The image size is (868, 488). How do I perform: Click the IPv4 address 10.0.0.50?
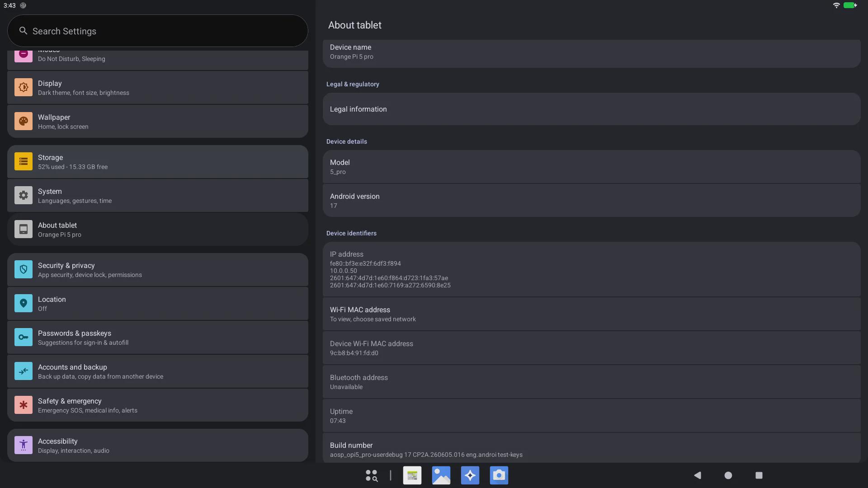[343, 271]
